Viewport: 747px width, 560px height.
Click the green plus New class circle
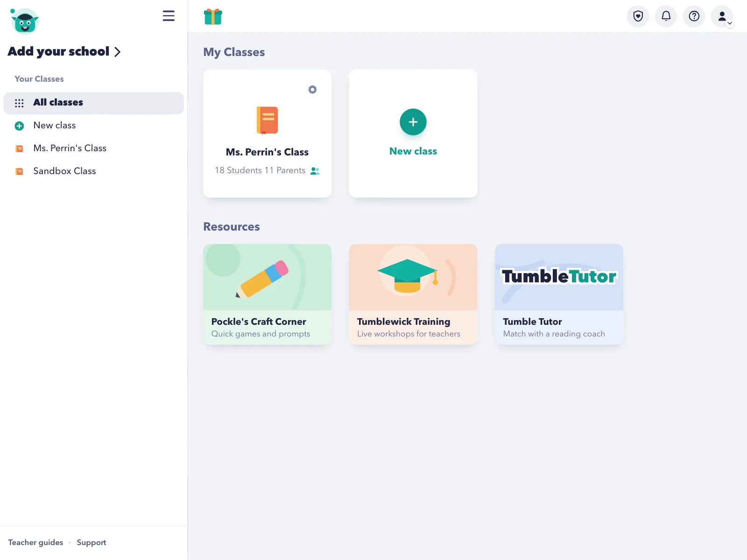click(413, 122)
